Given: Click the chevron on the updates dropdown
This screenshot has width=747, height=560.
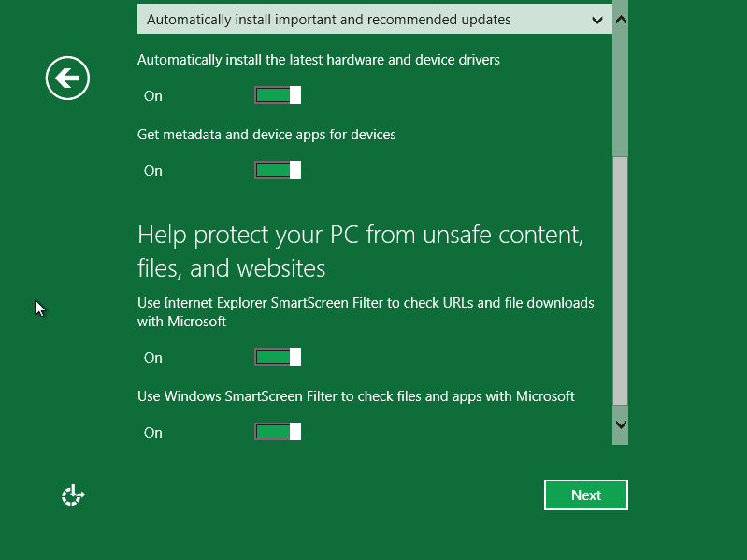Looking at the screenshot, I should click(597, 20).
